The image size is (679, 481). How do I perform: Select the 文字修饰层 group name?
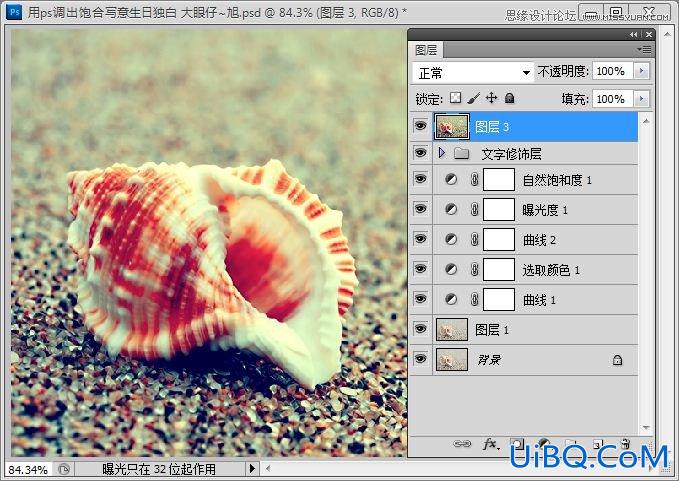(511, 154)
